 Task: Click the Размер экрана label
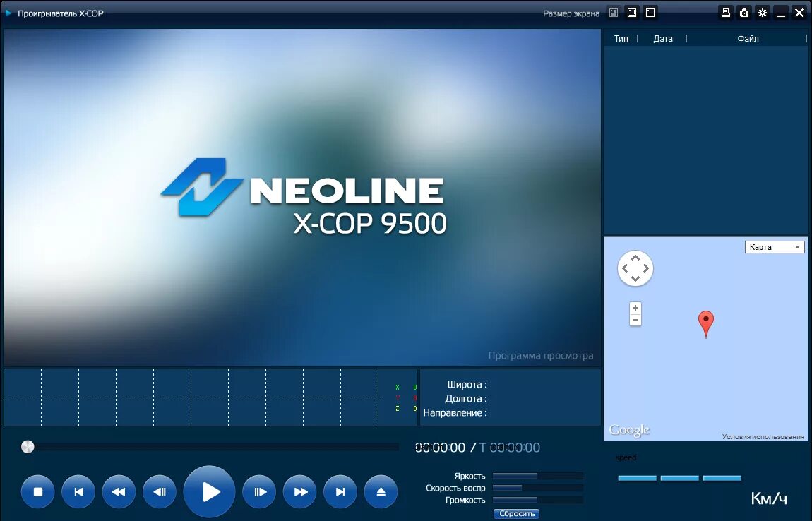click(x=571, y=13)
